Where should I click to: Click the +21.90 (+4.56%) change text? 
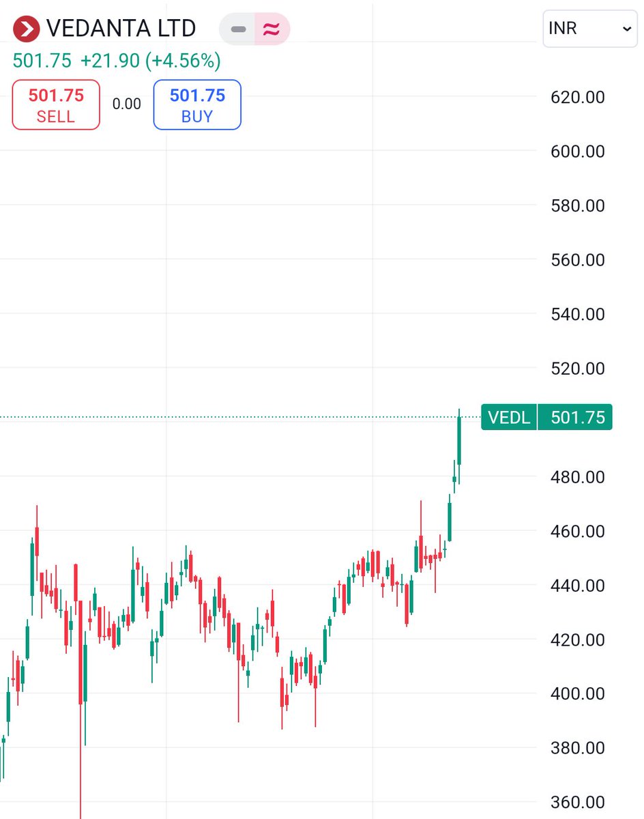(x=150, y=61)
